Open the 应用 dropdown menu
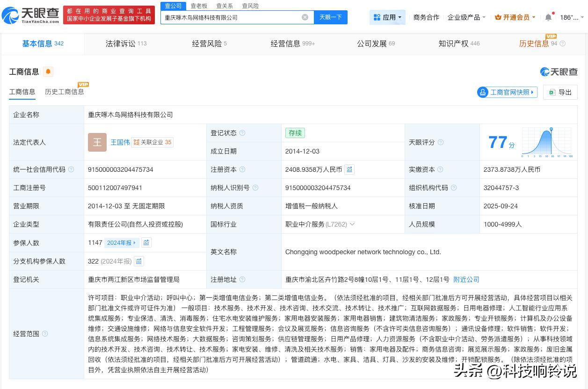Image resolution: width=588 pixels, height=389 pixels. point(387,17)
